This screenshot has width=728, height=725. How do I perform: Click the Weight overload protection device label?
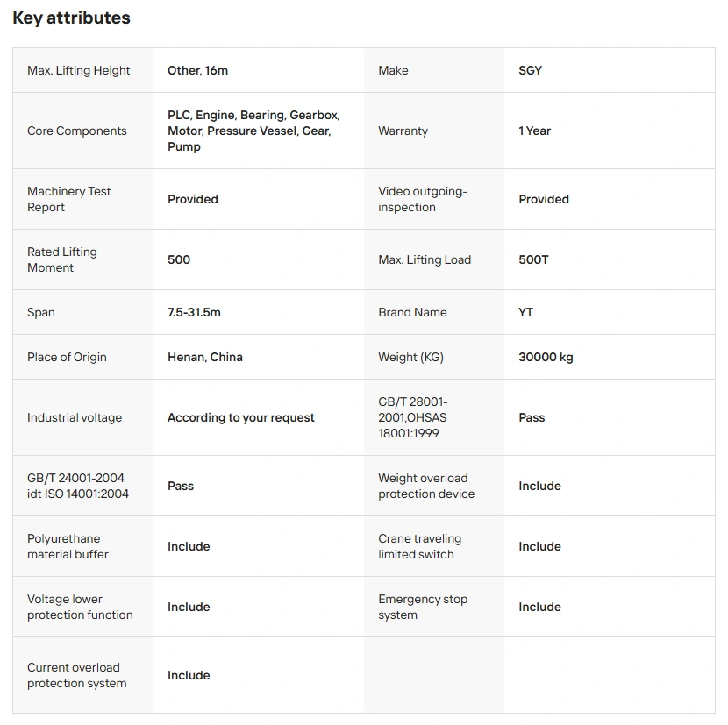point(426,486)
